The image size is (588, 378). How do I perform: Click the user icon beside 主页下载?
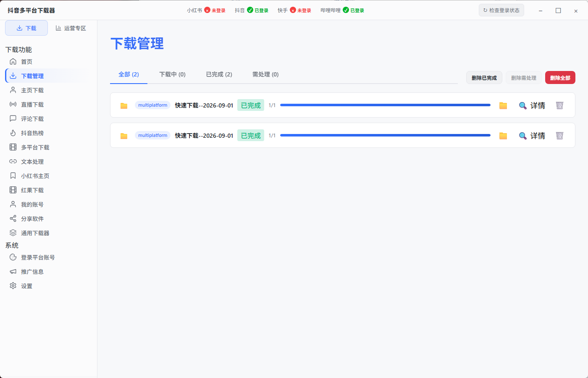pos(13,90)
